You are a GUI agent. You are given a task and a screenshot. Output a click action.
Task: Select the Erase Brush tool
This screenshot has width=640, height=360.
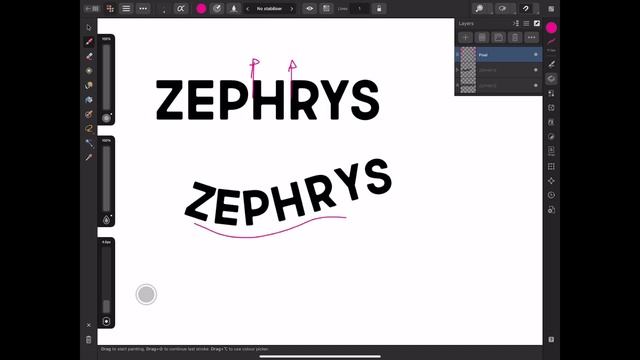[89, 56]
